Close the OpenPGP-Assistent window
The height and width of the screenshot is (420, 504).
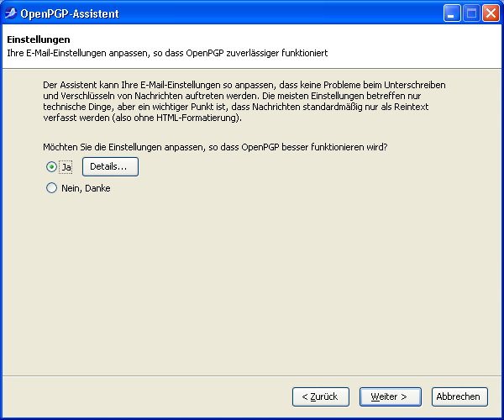tap(491, 13)
